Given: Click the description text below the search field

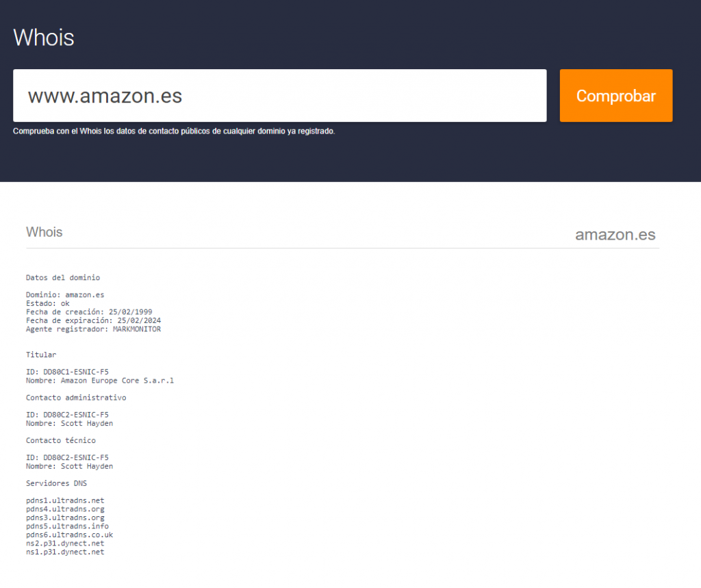Looking at the screenshot, I should click(x=174, y=131).
